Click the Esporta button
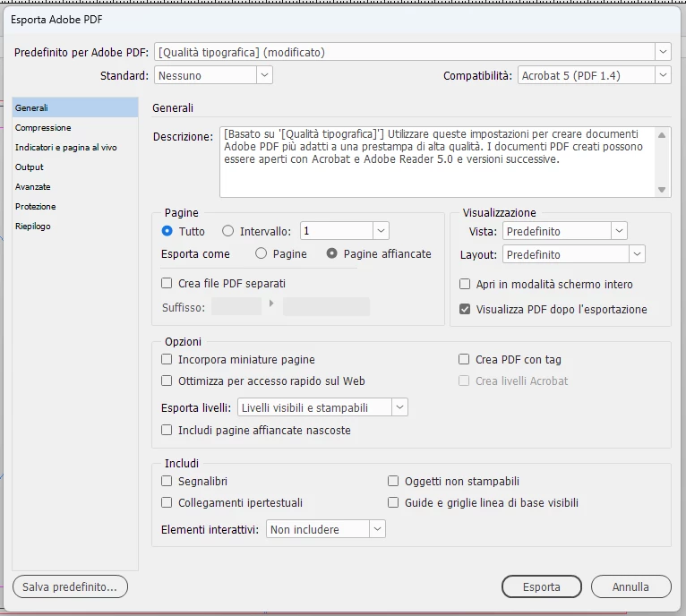The width and height of the screenshot is (686, 616). (x=542, y=586)
